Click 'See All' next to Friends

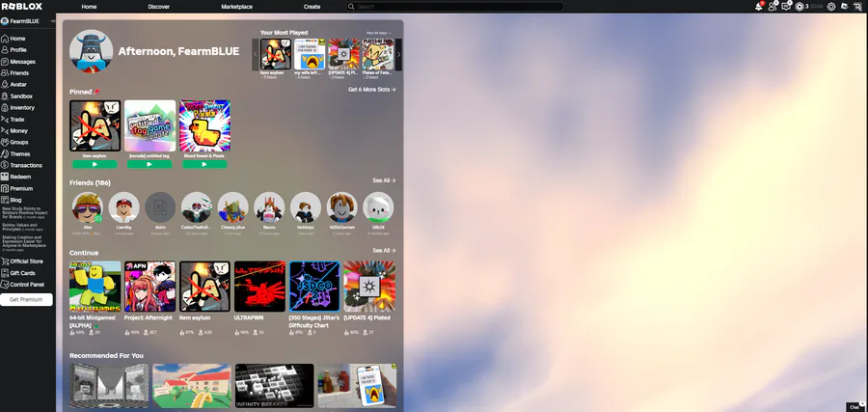click(384, 180)
